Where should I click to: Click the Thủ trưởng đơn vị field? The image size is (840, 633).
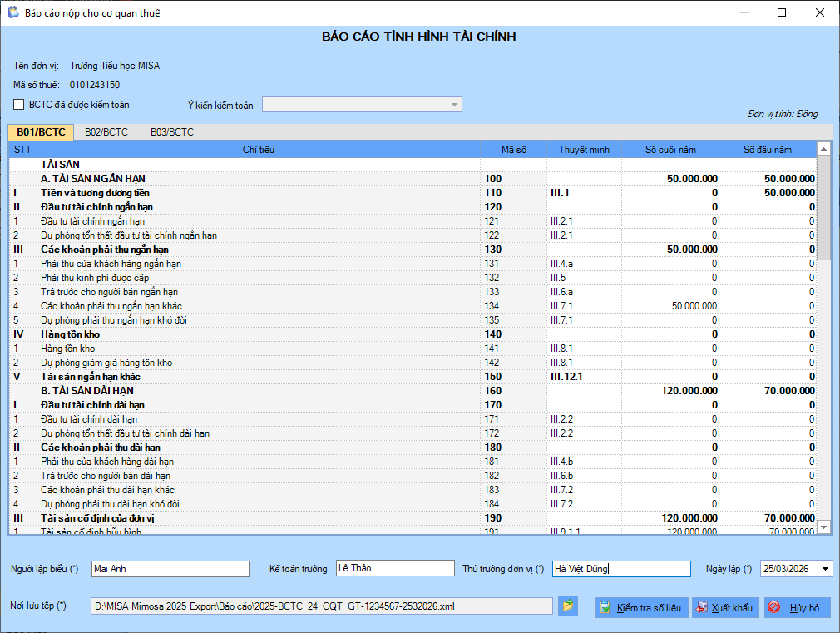point(620,569)
